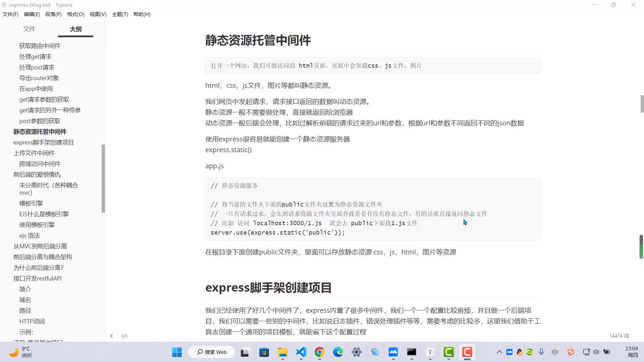
Task: Open the blue wave app on the taskbar
Action: [x=393, y=352]
